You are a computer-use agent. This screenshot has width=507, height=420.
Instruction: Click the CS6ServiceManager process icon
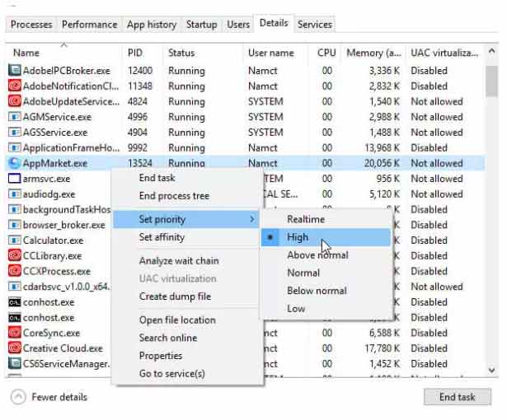[14, 363]
